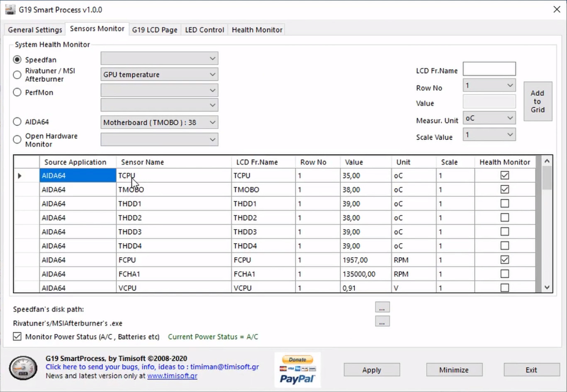Open the first PerfMon dropdown
This screenshot has height=392, width=567.
(x=159, y=90)
